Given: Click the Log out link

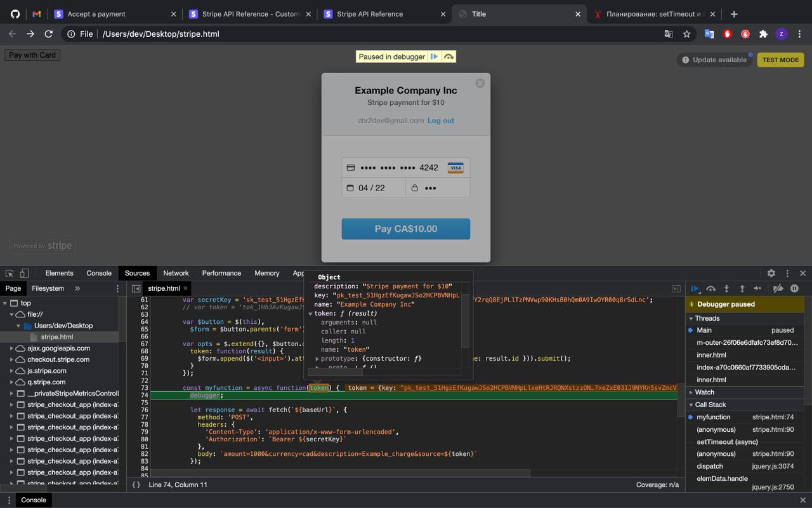Looking at the screenshot, I should [440, 121].
